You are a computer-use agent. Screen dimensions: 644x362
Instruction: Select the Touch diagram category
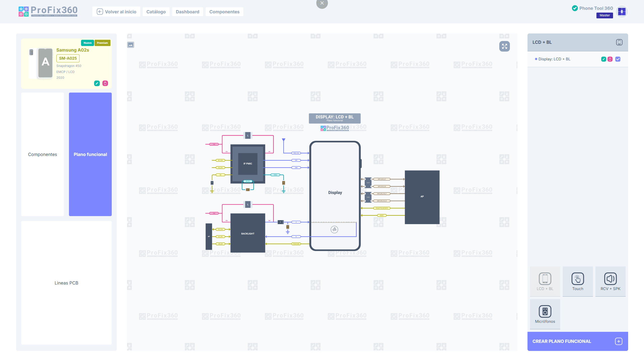click(x=578, y=281)
